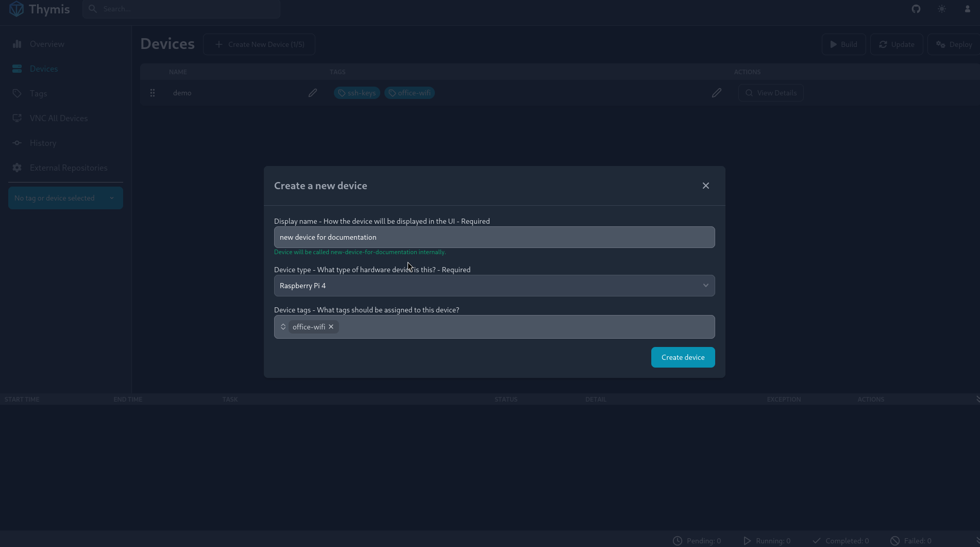This screenshot has width=980, height=547.
Task: Click the internal name hint text
Action: click(360, 252)
